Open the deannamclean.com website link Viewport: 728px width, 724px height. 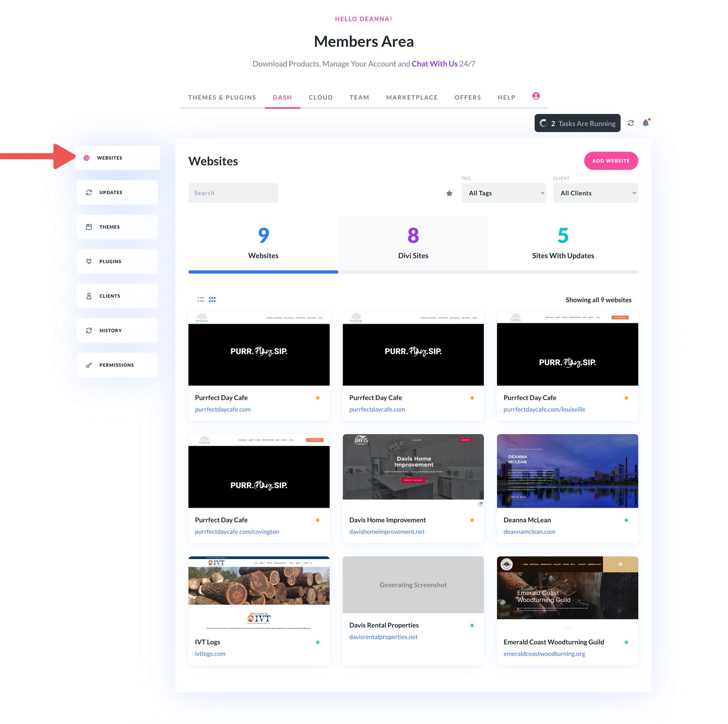tap(529, 532)
